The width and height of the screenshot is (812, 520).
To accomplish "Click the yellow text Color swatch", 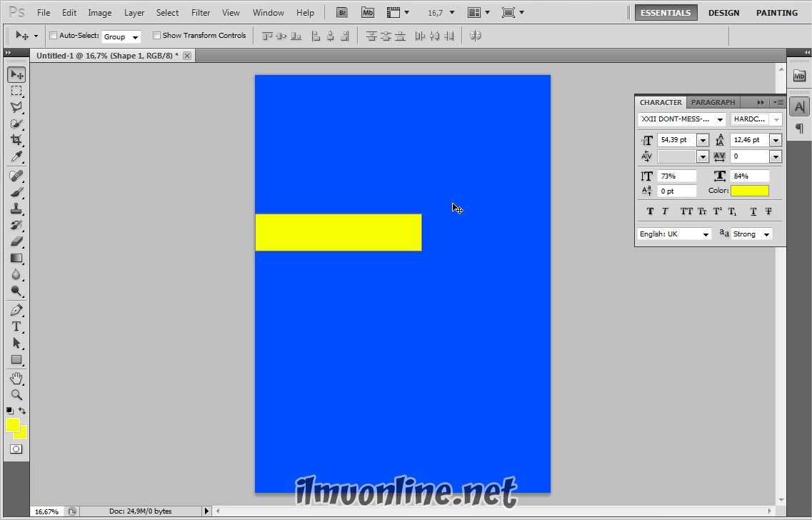I will click(749, 191).
